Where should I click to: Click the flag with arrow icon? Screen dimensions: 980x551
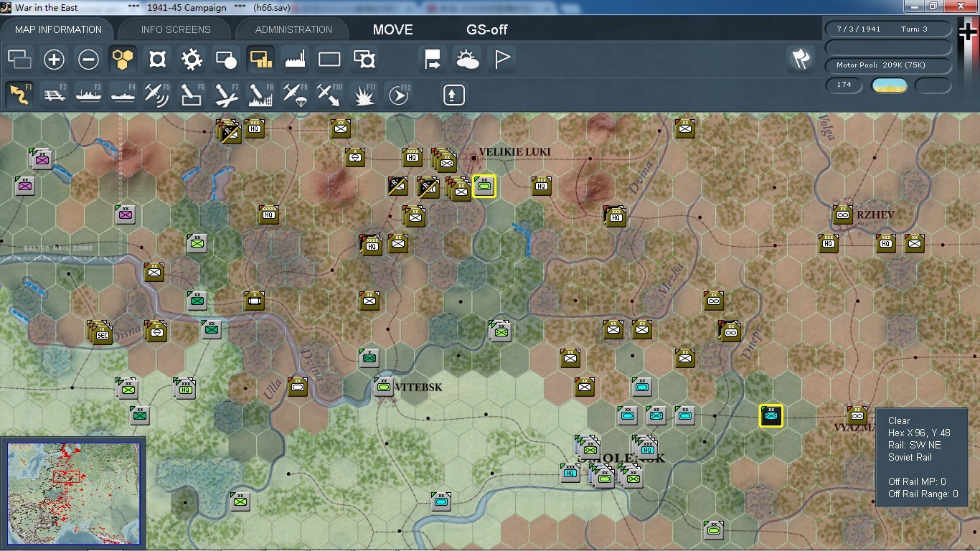pyautogui.click(x=433, y=60)
